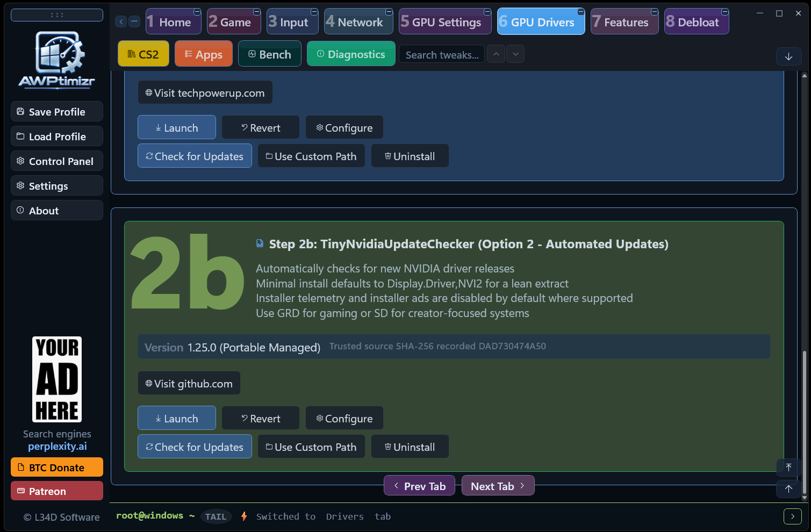The width and height of the screenshot is (811, 532).
Task: Click the left chevron before the Home tab
Action: pos(121,21)
